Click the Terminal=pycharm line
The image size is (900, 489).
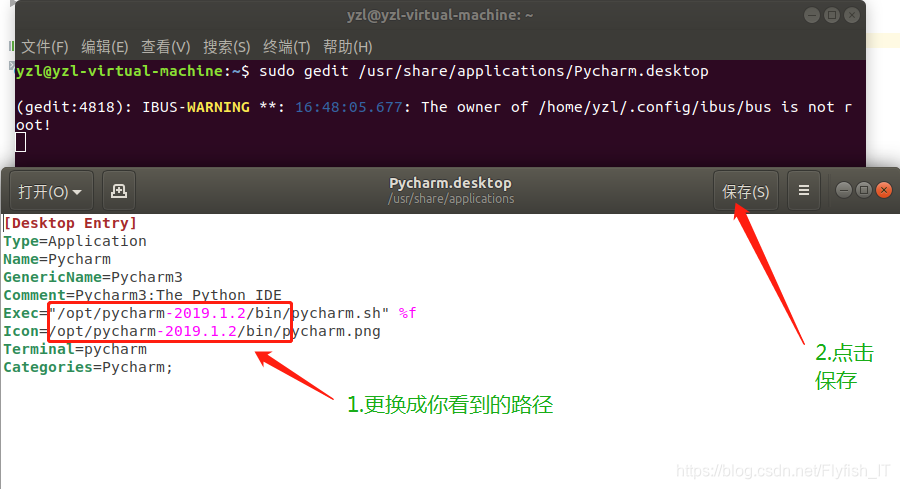[x=75, y=349]
